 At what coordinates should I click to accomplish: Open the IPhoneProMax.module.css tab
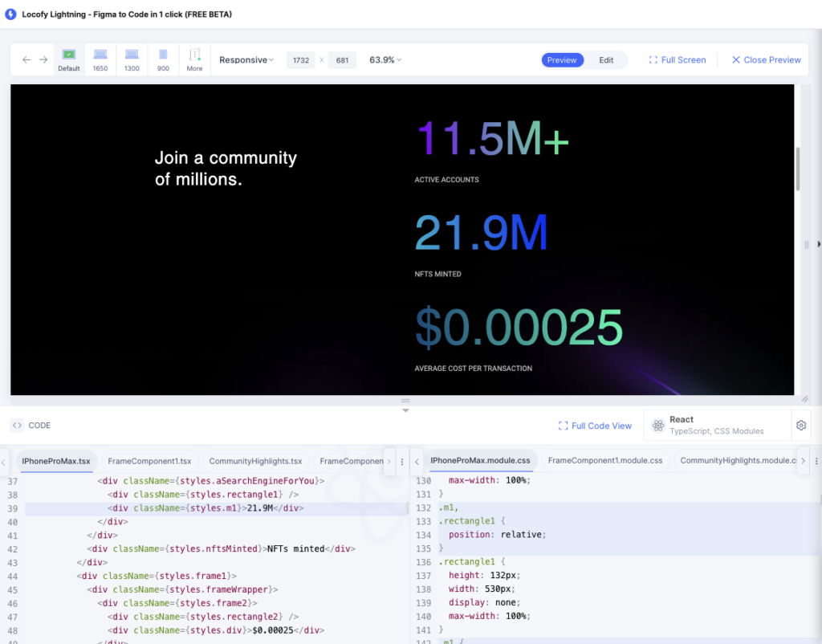point(480,460)
